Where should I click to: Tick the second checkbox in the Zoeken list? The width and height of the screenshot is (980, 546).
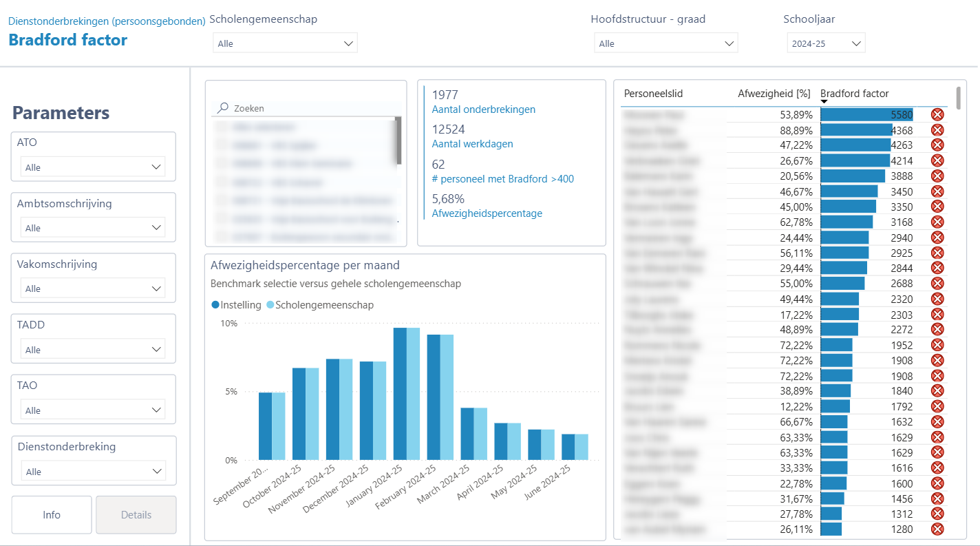click(222, 146)
